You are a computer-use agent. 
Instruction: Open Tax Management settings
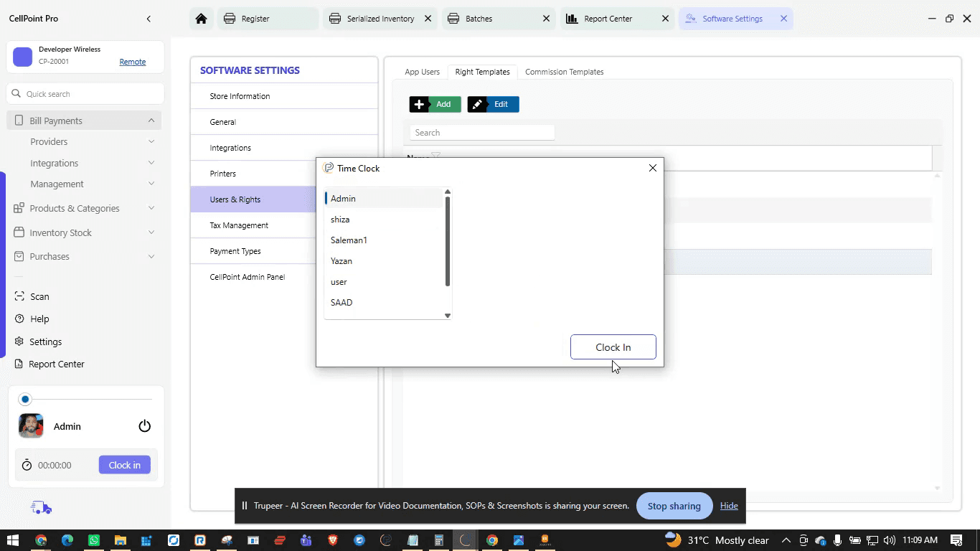tap(253, 225)
